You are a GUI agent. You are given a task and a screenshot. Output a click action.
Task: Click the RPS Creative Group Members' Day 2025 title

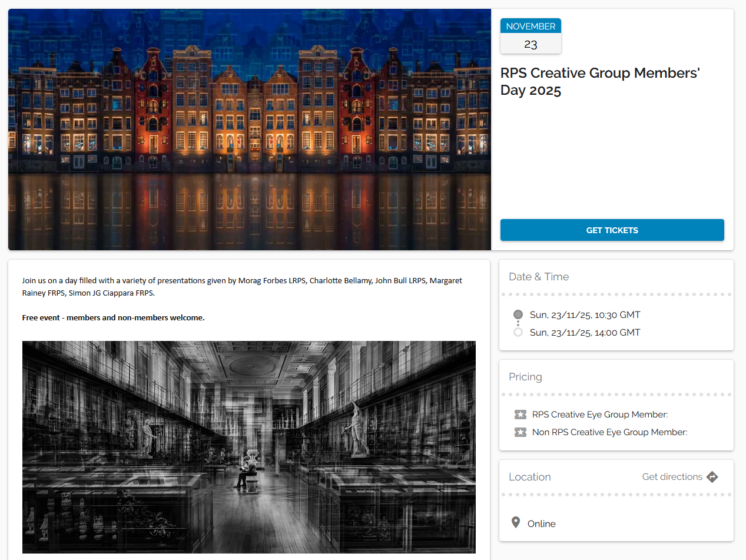point(600,82)
